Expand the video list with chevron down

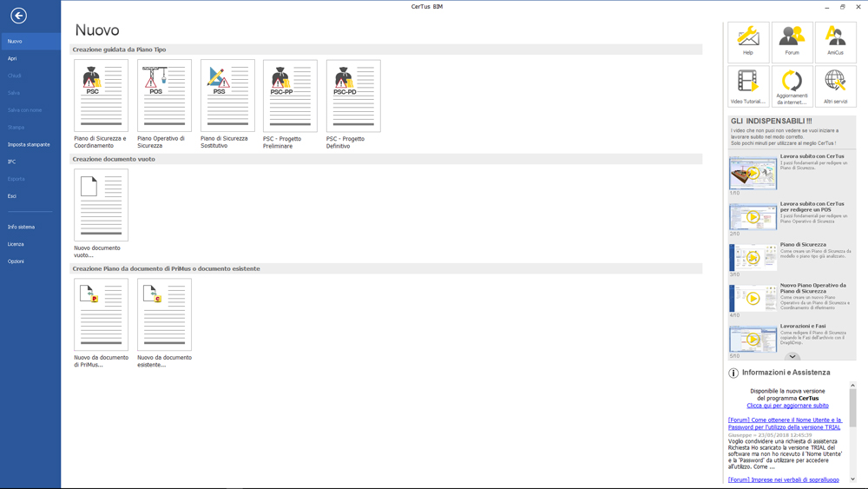(792, 357)
